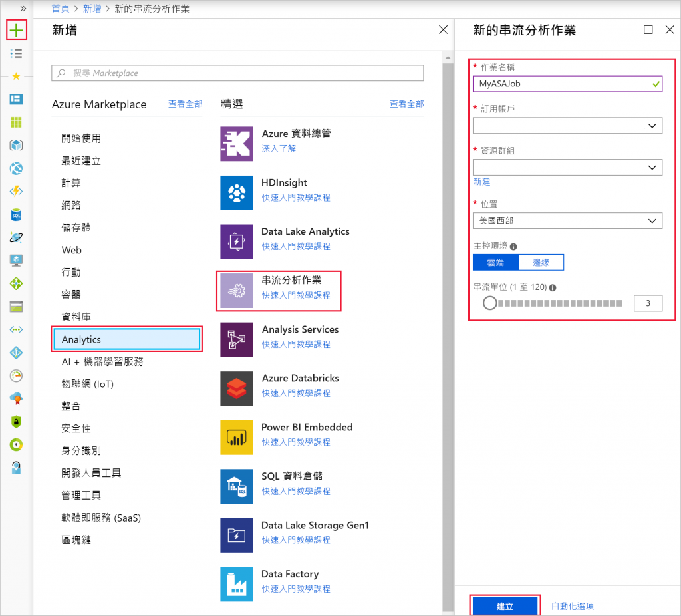Close the 新增 blade
This screenshot has width=681, height=616.
(x=443, y=29)
